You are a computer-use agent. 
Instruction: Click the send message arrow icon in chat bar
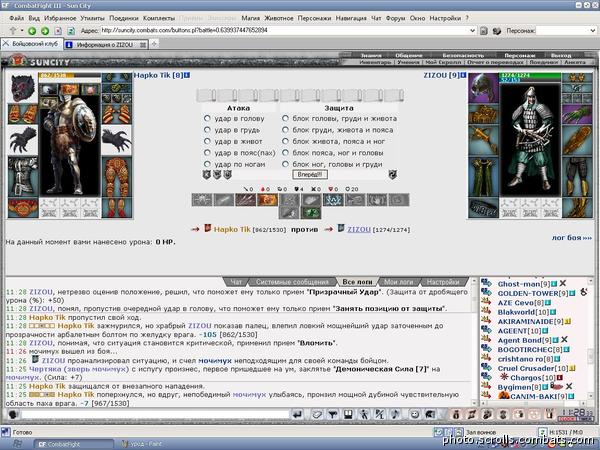[297, 414]
